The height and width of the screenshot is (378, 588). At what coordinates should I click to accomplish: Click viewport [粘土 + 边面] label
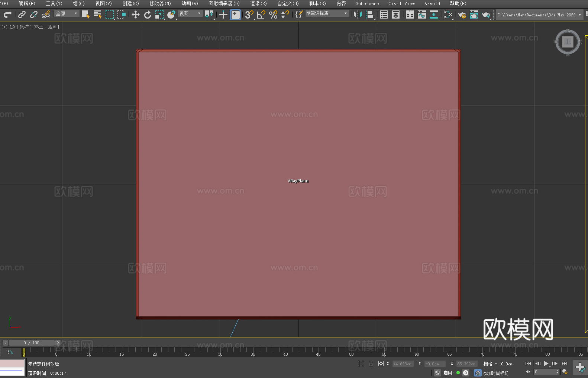coord(46,27)
